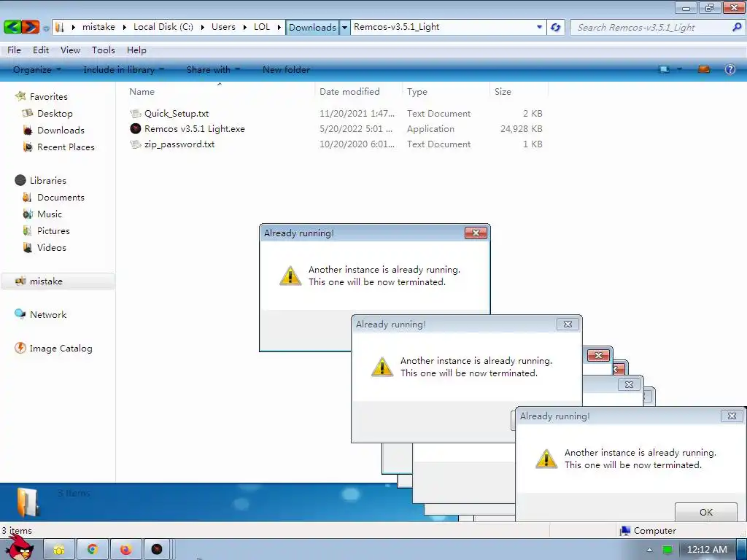Select 'LOL' breadcrumb segment
Image resolution: width=747 pixels, height=560 pixels.
pos(262,27)
